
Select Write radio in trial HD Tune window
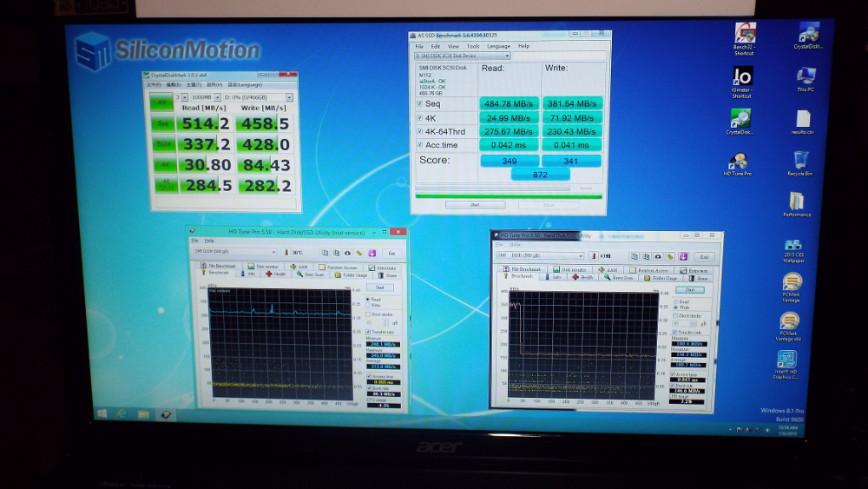coord(367,305)
